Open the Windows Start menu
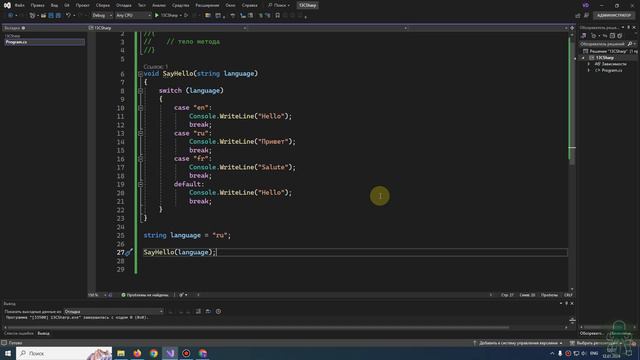Viewport: 640px width, 360px height. (8, 353)
